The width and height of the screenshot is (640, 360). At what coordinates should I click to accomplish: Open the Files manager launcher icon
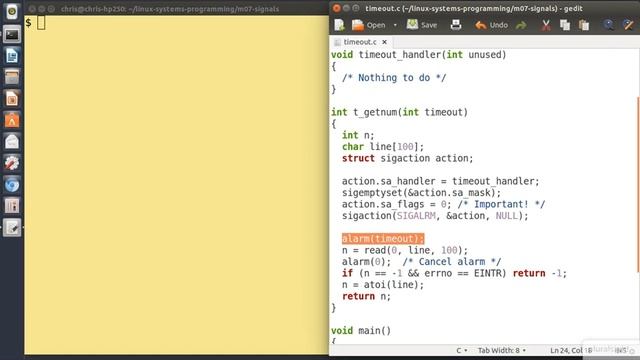click(x=12, y=77)
